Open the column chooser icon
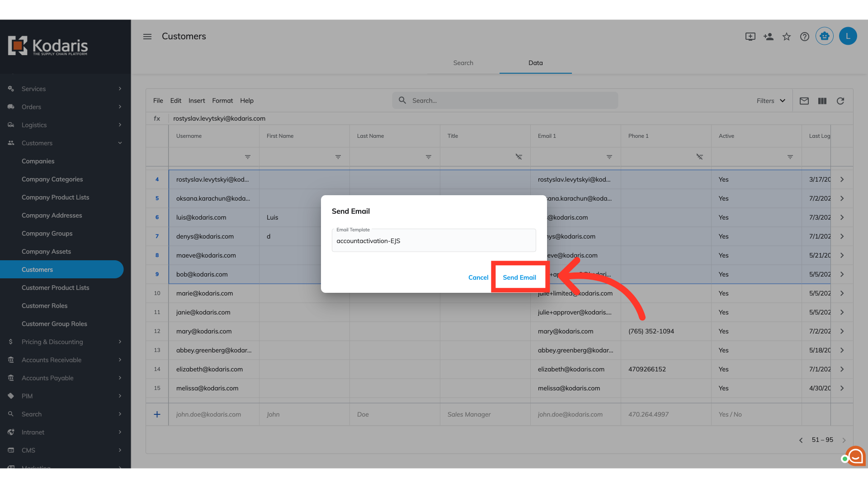868x488 pixels. (822, 101)
